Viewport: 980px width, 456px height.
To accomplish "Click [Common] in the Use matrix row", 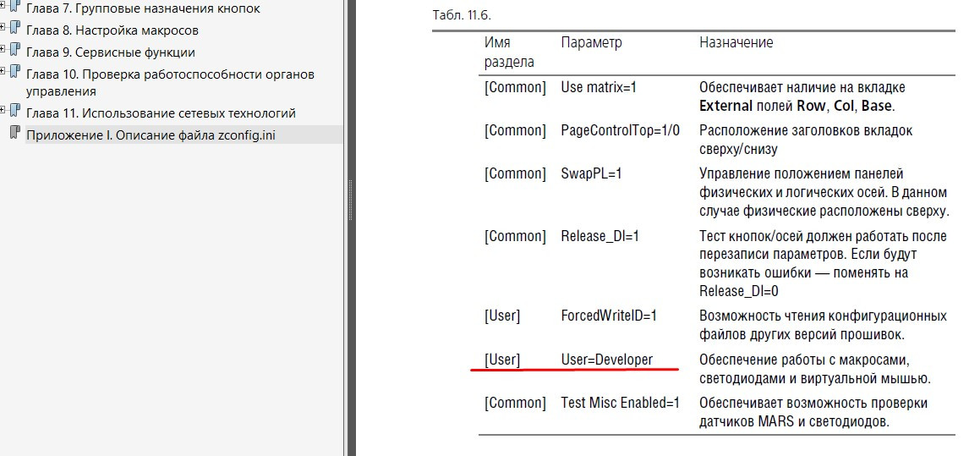I will (x=515, y=88).
